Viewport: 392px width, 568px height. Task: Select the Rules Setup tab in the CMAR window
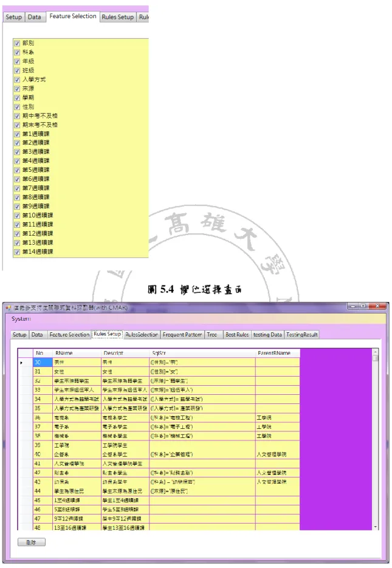click(x=107, y=334)
